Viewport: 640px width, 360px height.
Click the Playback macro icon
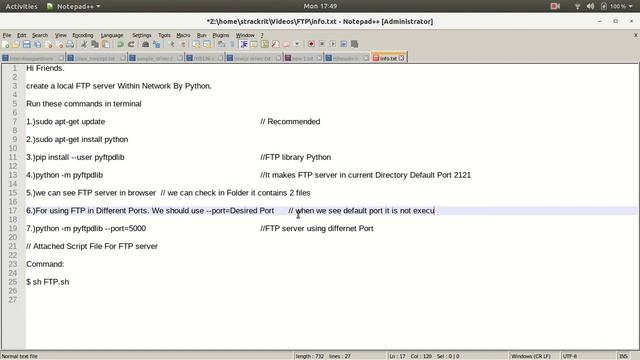333,44
